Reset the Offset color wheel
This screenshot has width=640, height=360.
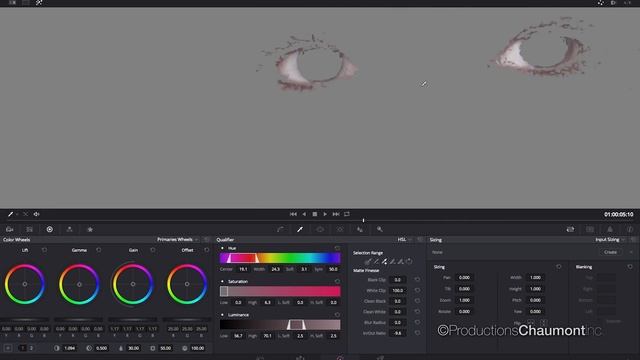point(207,250)
